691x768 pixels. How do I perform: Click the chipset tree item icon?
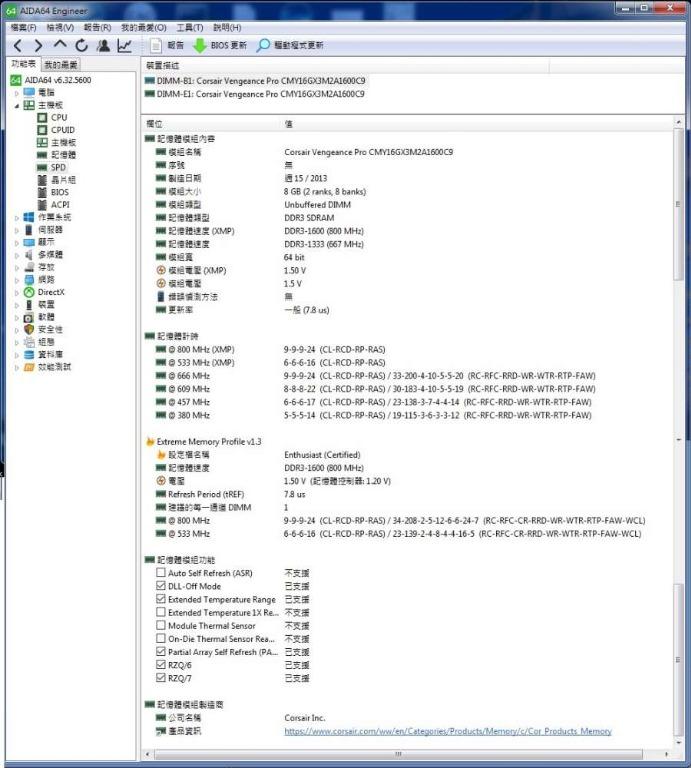[42, 180]
